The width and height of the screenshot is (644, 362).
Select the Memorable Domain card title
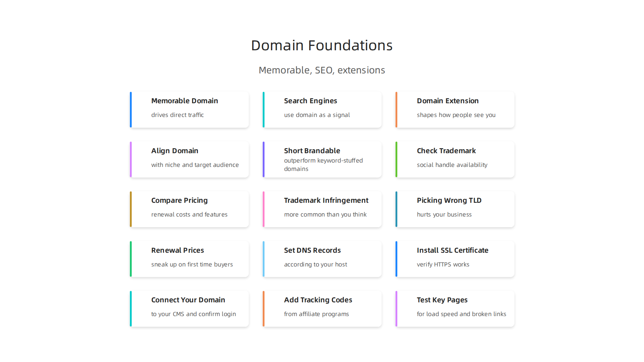[184, 101]
